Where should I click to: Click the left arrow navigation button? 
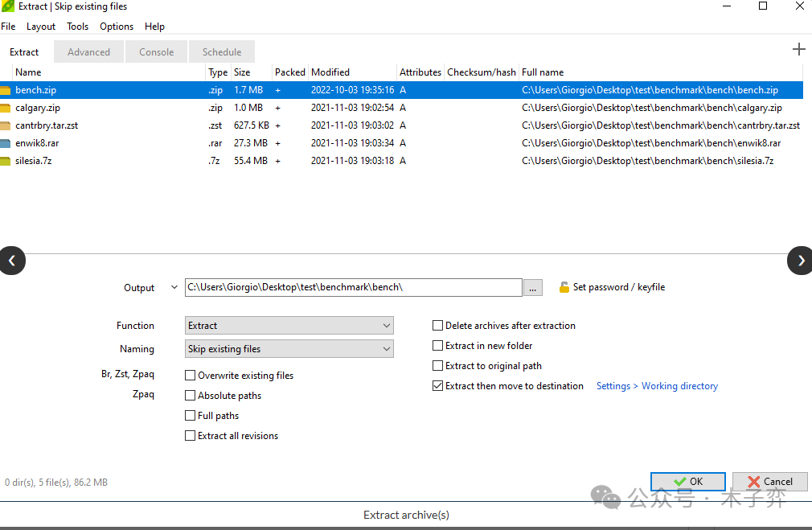[12, 261]
